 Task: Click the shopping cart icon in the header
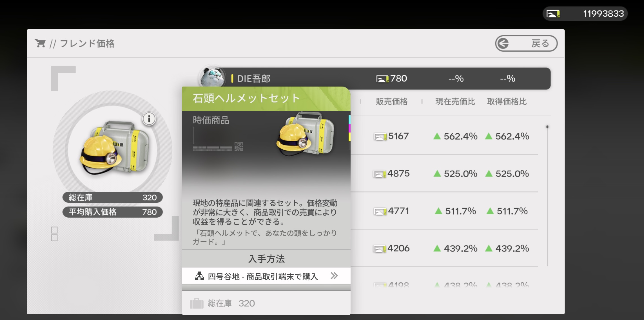click(x=40, y=43)
